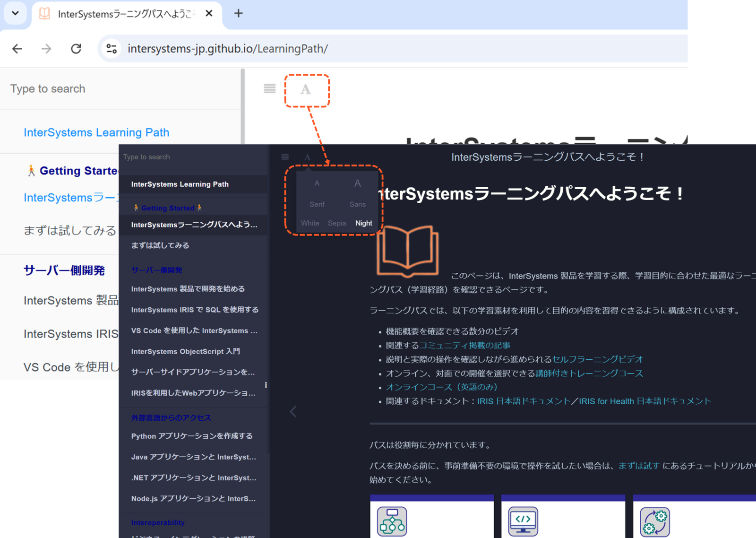
Task: Click the code monitor icon on second card
Action: click(x=523, y=521)
